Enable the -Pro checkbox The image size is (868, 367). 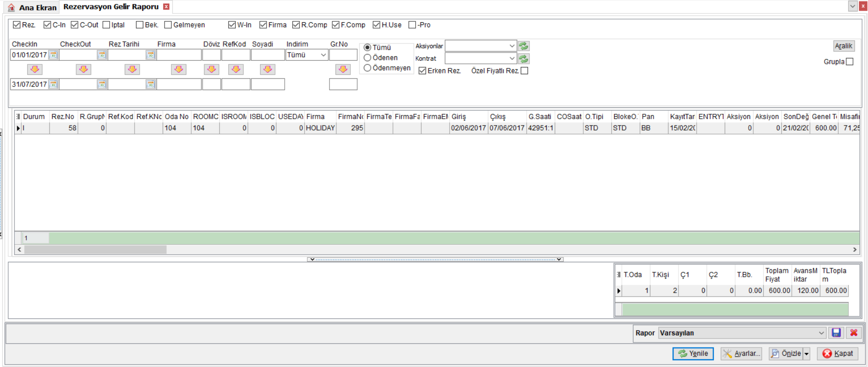412,25
